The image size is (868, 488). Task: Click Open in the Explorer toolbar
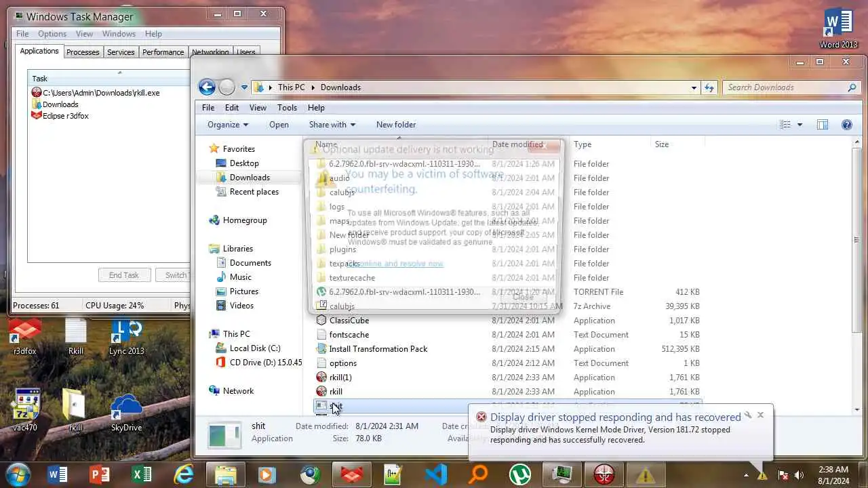point(279,125)
